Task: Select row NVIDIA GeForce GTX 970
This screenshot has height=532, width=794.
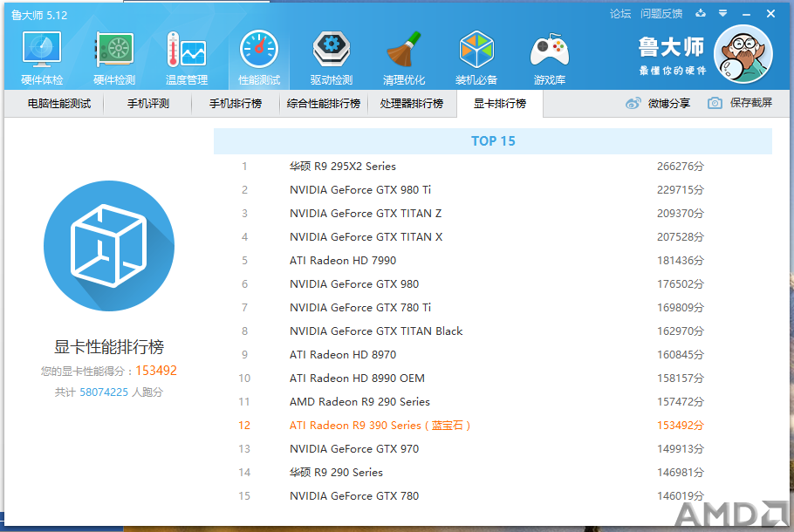Action: [493, 448]
